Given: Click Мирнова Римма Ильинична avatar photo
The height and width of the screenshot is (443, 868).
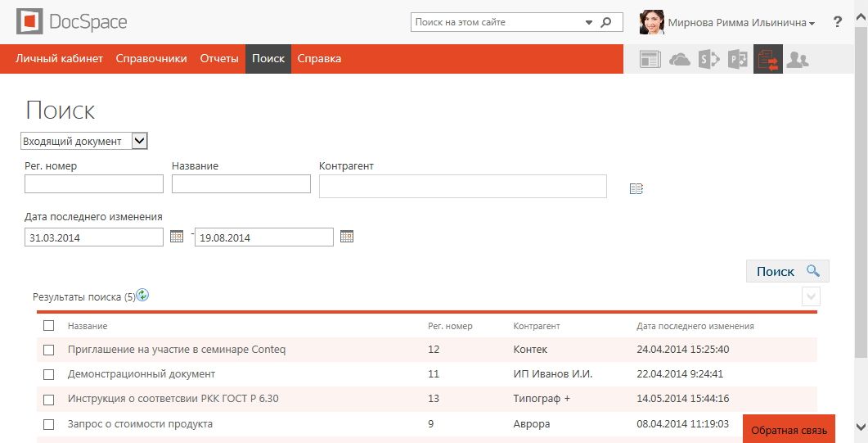Looking at the screenshot, I should click(x=651, y=22).
